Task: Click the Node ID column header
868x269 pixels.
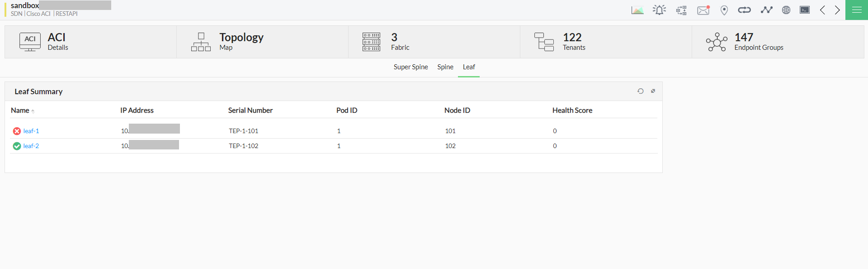Action: [x=457, y=110]
